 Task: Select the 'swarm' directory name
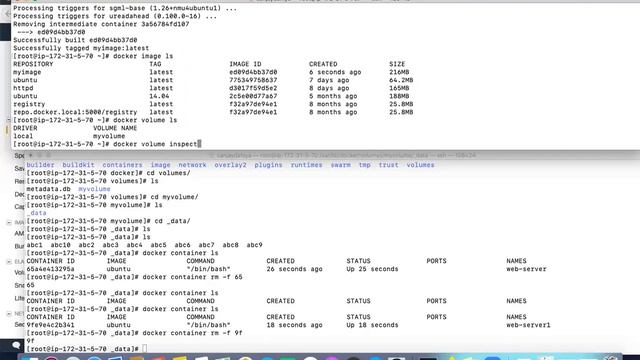(340, 165)
